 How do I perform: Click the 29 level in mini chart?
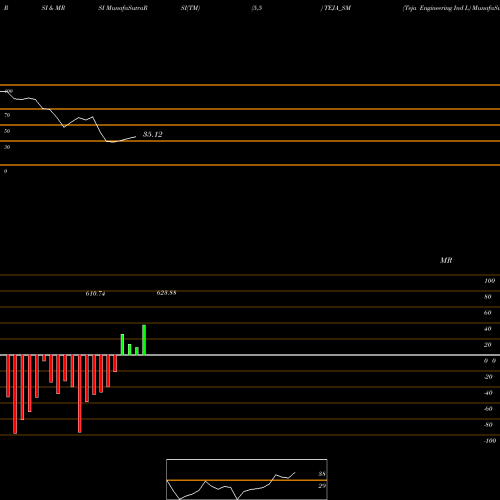coord(322,486)
